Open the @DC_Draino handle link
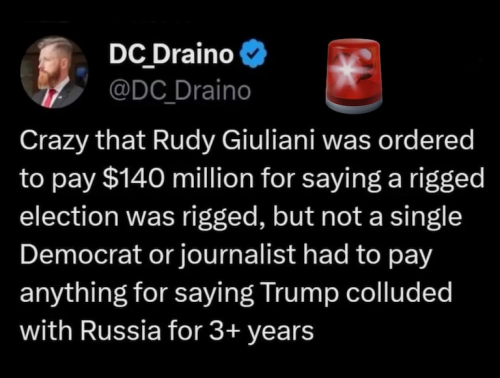Viewport: 500px width, 378px height. click(180, 90)
